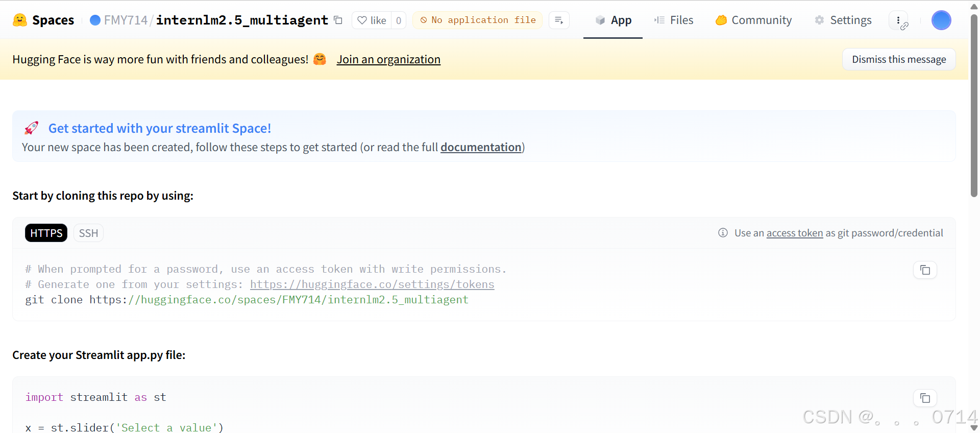Copy the Streamlit app.py code snippet

click(x=925, y=398)
